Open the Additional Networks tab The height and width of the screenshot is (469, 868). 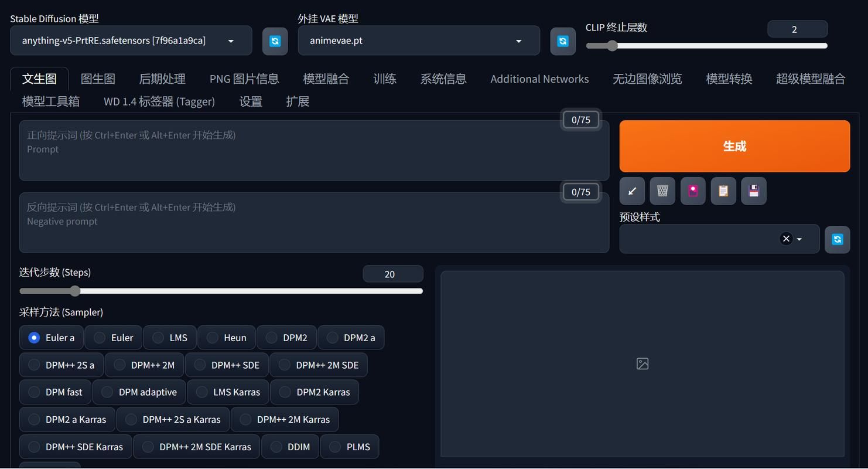(539, 79)
